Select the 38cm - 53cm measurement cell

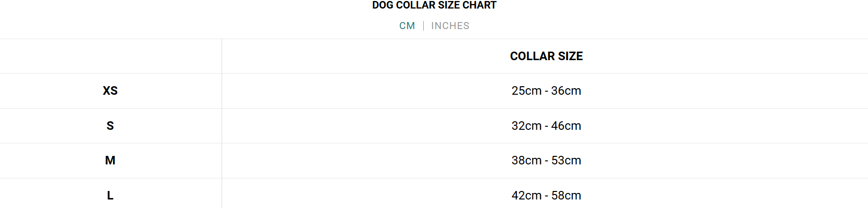coord(546,160)
